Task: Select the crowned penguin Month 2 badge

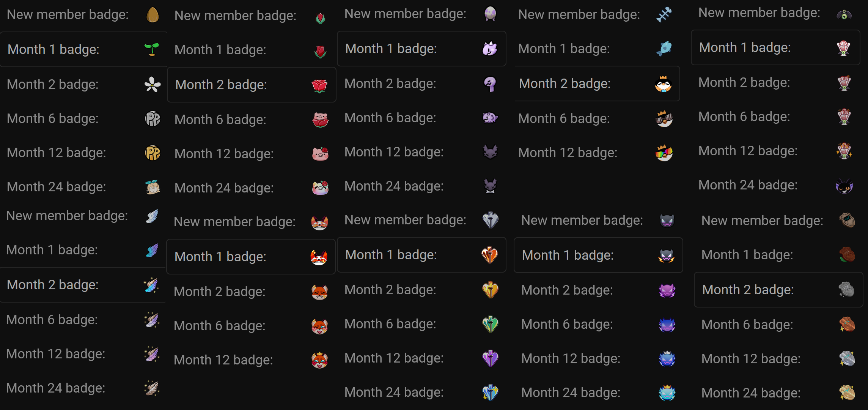Action: coord(663,84)
